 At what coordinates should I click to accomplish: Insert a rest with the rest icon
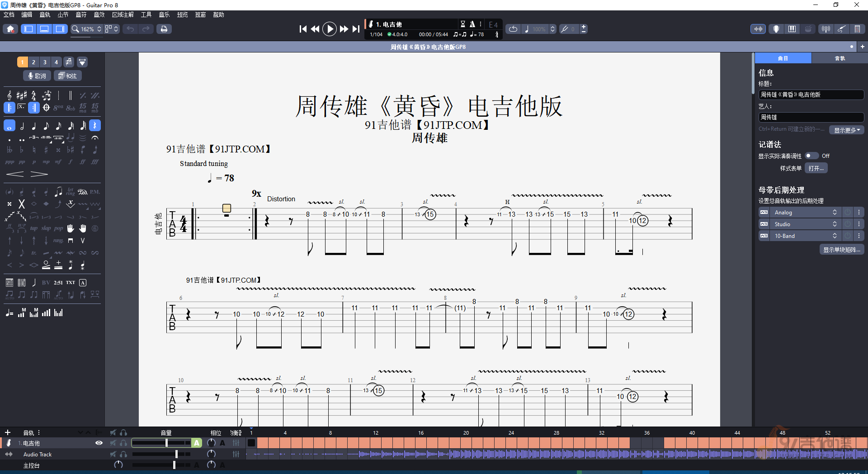click(95, 126)
